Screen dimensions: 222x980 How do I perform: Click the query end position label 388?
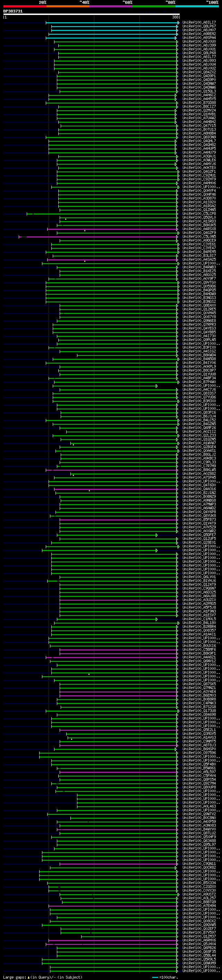(175, 17)
